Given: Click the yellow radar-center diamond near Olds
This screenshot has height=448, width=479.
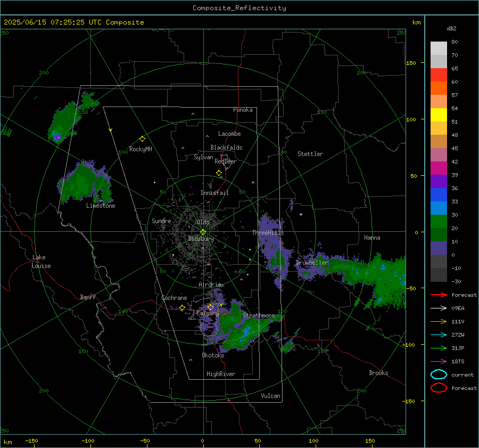Looking at the screenshot, I should click(203, 232).
